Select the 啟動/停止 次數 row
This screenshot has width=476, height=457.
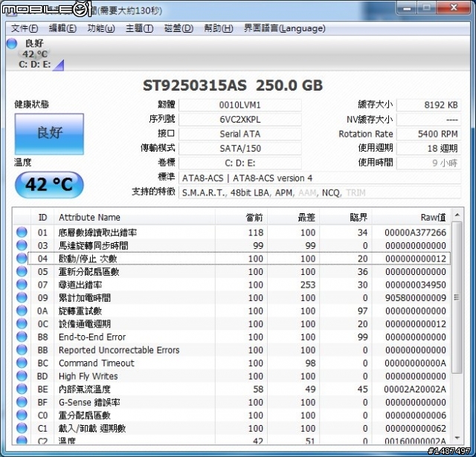[x=232, y=259]
